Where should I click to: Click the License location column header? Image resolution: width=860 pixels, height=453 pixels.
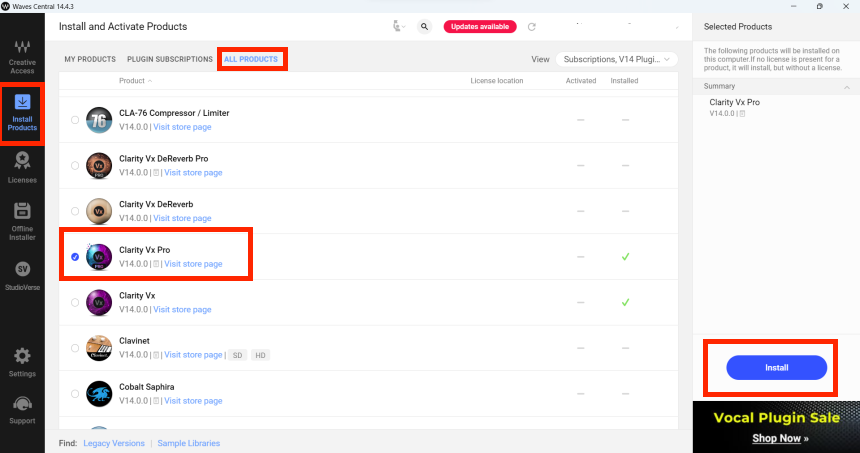(x=497, y=81)
